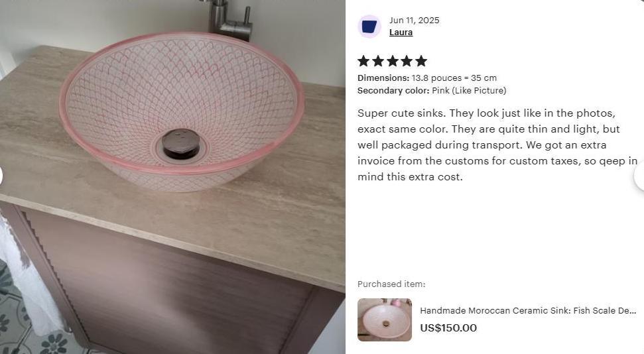
Task: Open the Laura reviewer profile link
Action: 401,32
